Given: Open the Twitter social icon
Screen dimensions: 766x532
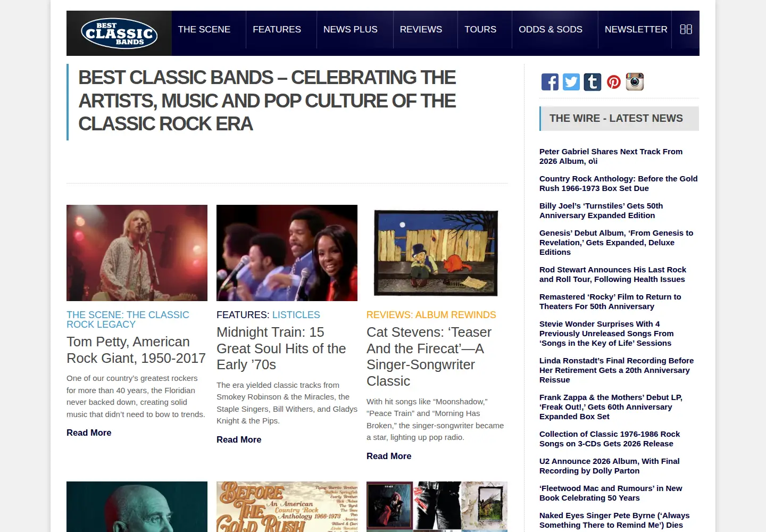Looking at the screenshot, I should click(571, 82).
